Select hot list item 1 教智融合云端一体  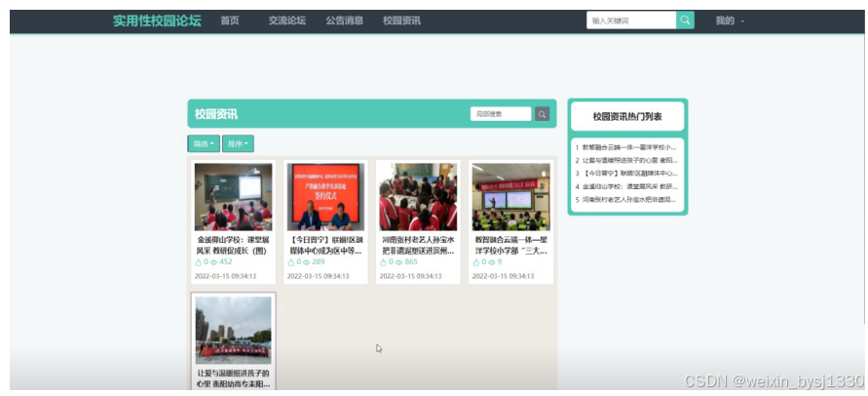[626, 147]
